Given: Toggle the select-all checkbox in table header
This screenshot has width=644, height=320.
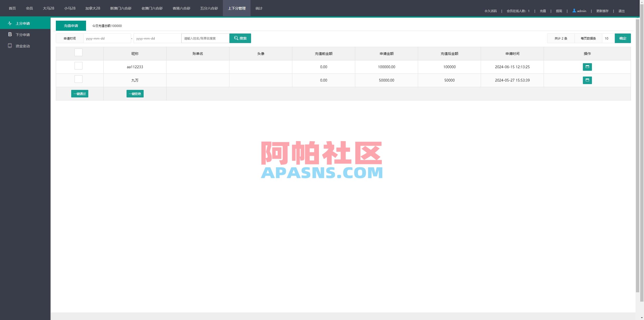Looking at the screenshot, I should pyautogui.click(x=78, y=53).
